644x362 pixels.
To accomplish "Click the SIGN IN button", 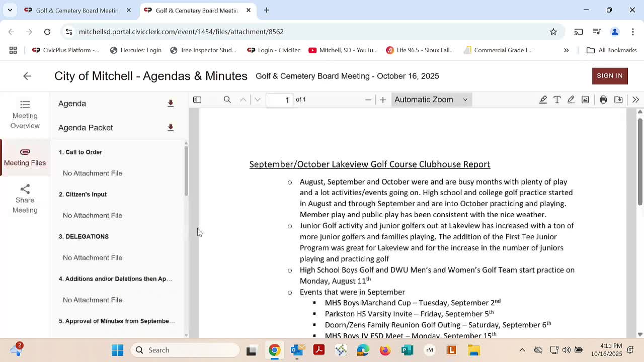I will 610,76.
